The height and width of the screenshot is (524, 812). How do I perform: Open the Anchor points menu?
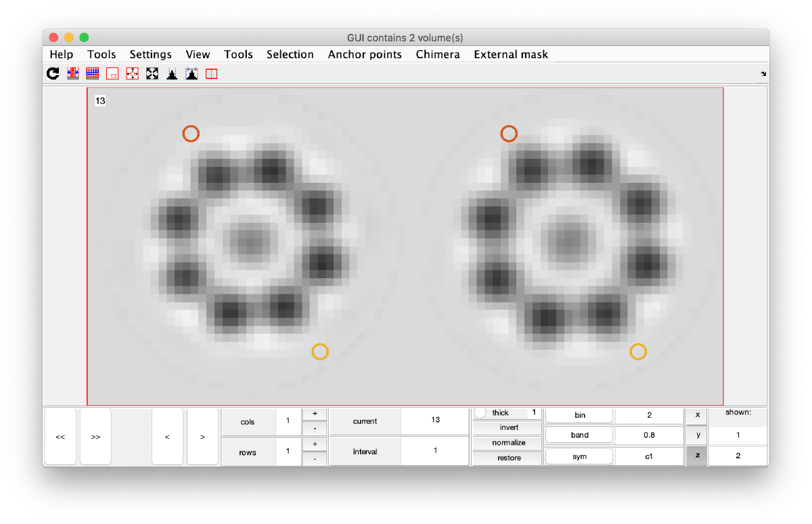365,54
